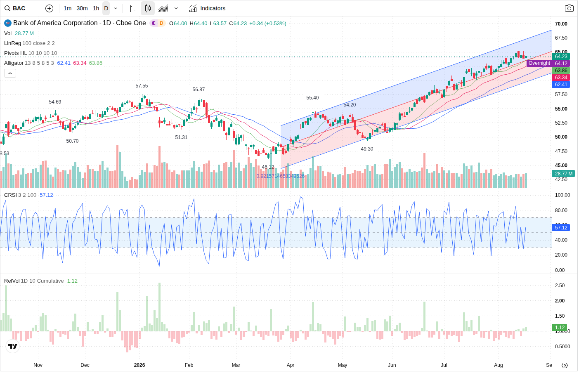Open the Indicators dialog

tap(207, 8)
